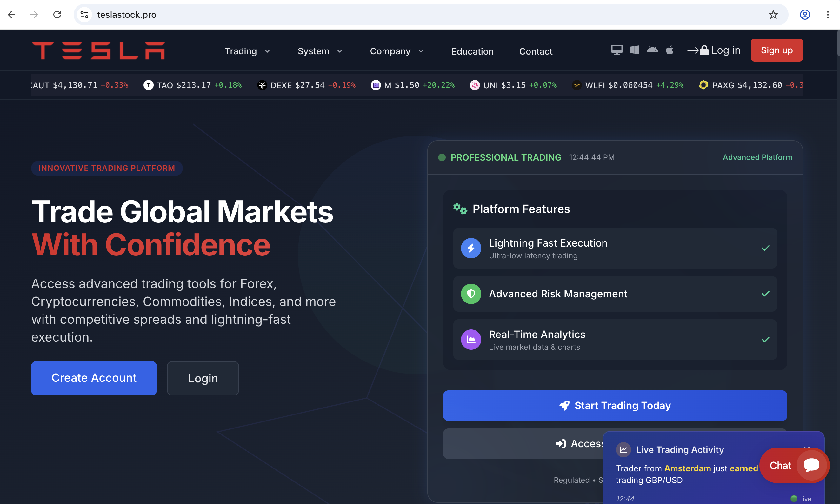
Task: Click the browser forward arrow
Action: [34, 15]
